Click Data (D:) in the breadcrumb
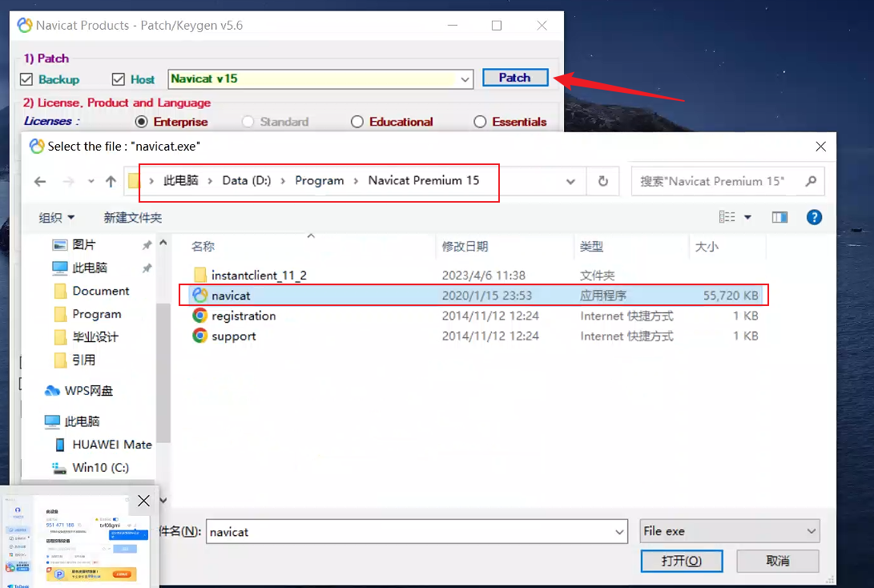This screenshot has width=874, height=588. coord(247,180)
